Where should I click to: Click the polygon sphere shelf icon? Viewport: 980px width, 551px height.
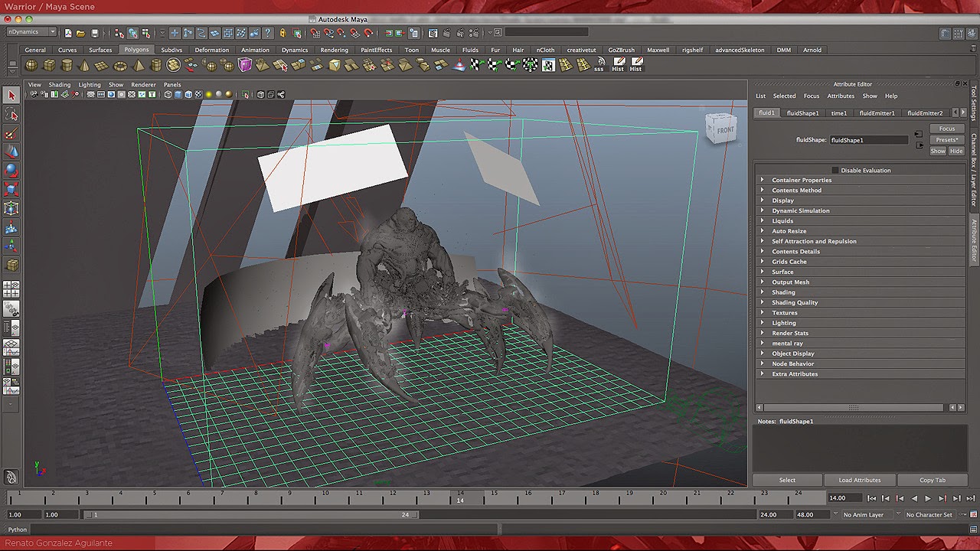coord(31,66)
